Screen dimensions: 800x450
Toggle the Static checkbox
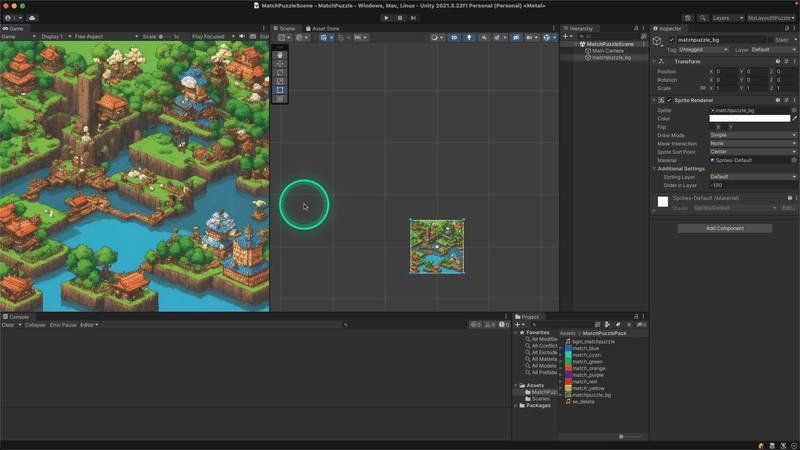770,40
